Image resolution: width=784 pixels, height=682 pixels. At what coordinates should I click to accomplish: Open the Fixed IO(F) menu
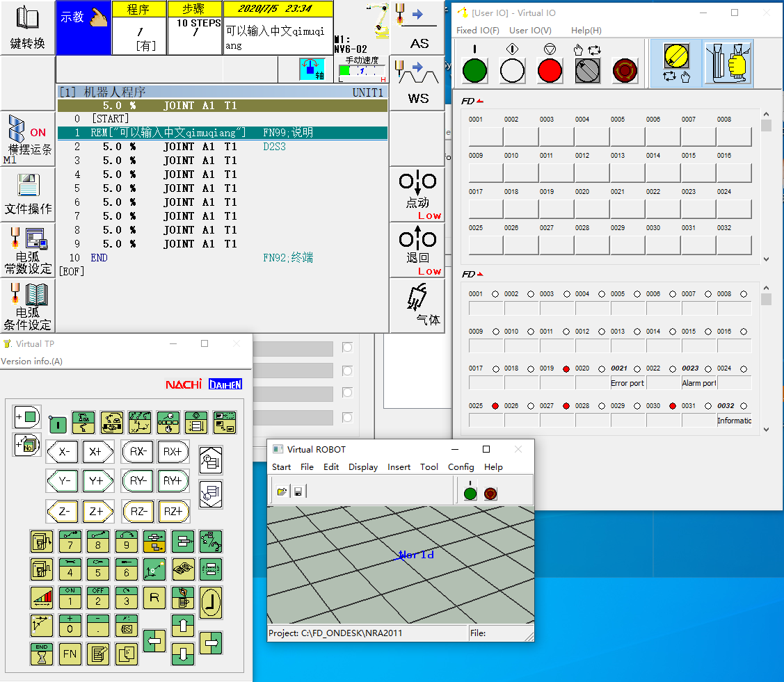pos(477,31)
